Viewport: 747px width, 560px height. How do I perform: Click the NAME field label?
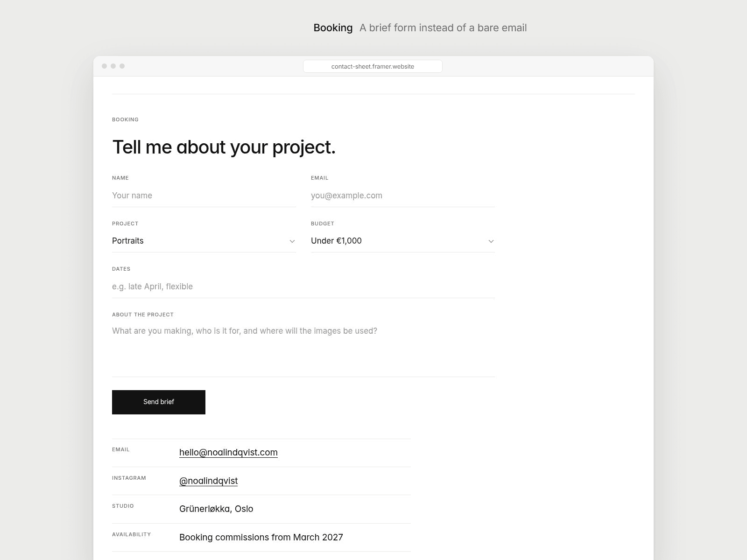120,178
